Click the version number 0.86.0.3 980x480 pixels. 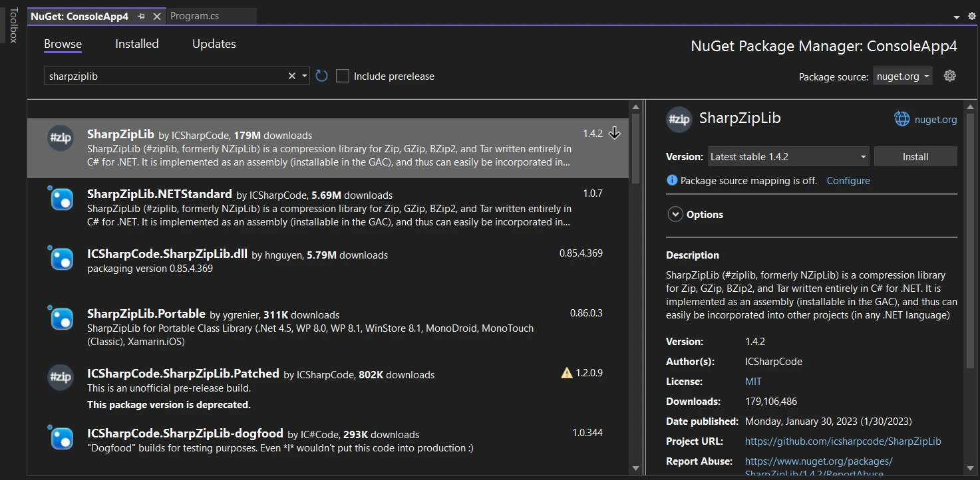[x=586, y=313]
